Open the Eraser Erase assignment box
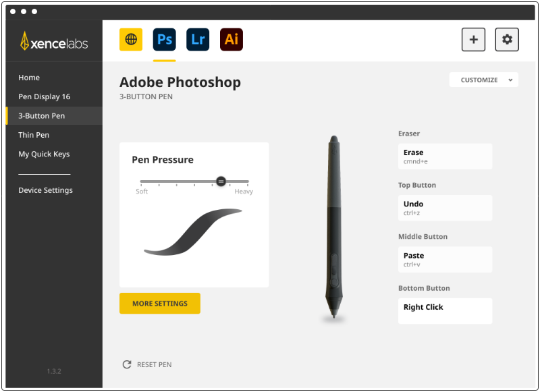This screenshot has width=540, height=392. coord(445,157)
